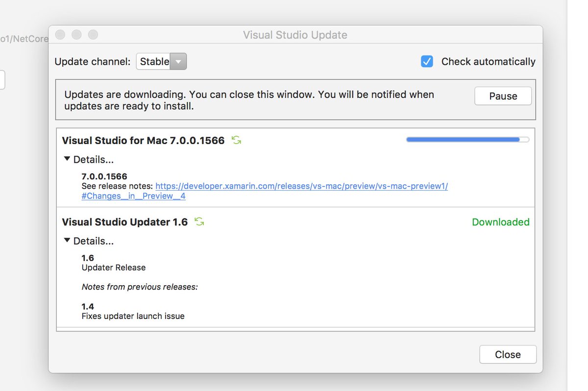Close the Visual Studio Update window
Screen dimensions: 588x391
508,354
